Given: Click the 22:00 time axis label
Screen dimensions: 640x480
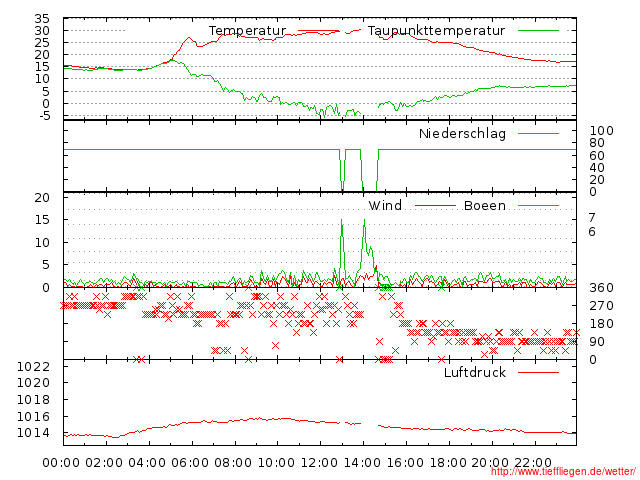Looking at the screenshot, I should click(x=533, y=463).
